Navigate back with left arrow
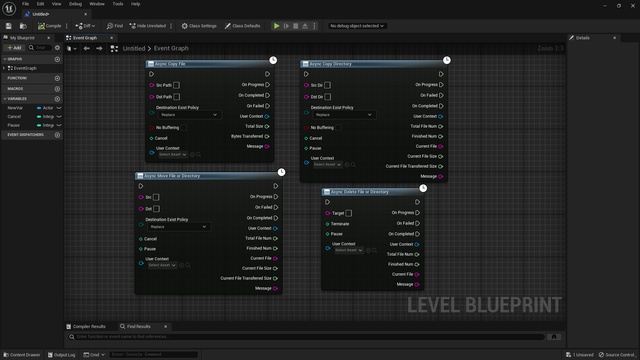Image resolution: width=640 pixels, height=360 pixels. (x=87, y=48)
